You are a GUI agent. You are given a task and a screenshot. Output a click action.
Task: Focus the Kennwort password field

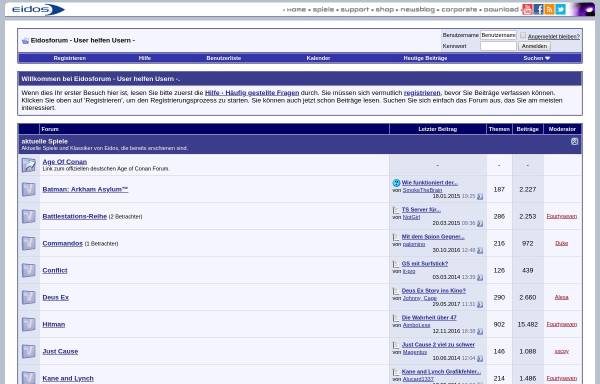click(x=498, y=46)
